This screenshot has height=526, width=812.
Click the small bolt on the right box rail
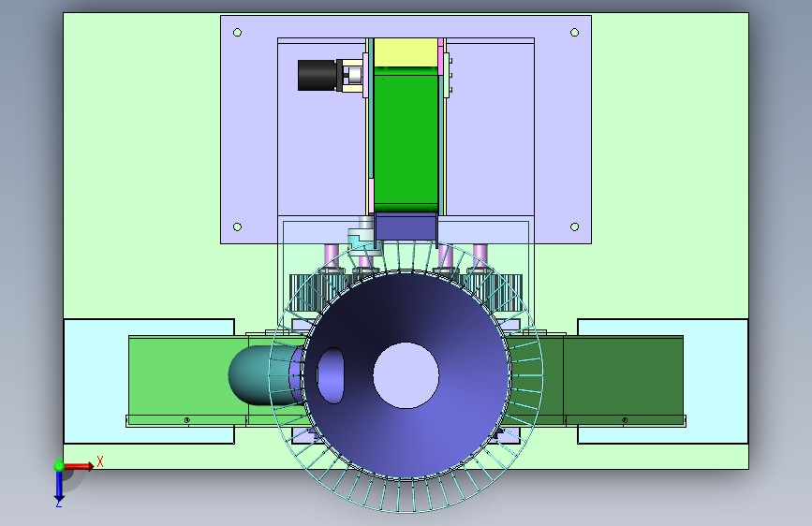625,420
